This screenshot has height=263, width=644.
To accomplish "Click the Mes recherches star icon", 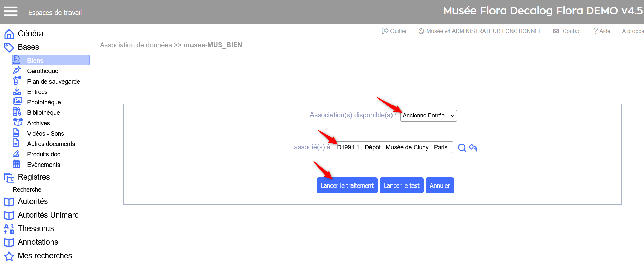I will click(9, 256).
